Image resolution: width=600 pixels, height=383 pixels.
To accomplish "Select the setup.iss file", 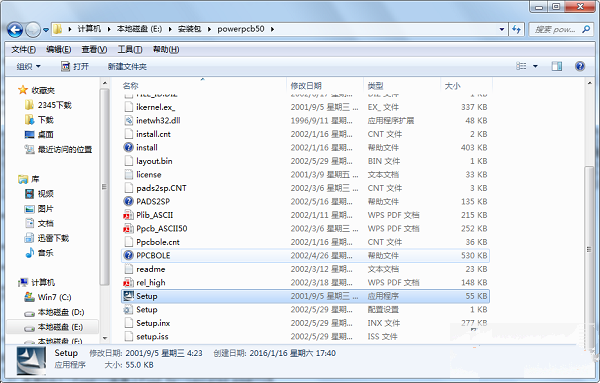I will coord(152,337).
